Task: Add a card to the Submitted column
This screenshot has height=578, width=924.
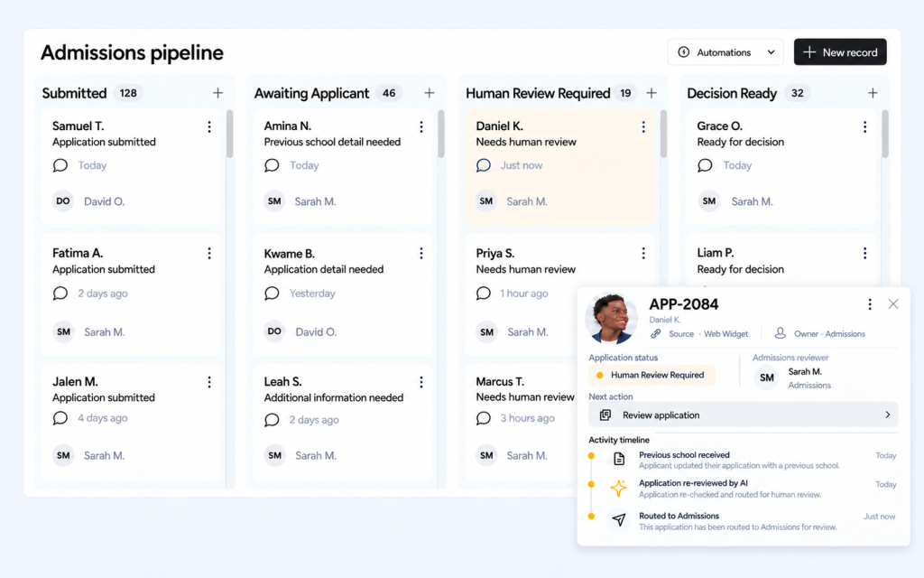Action: [x=218, y=93]
